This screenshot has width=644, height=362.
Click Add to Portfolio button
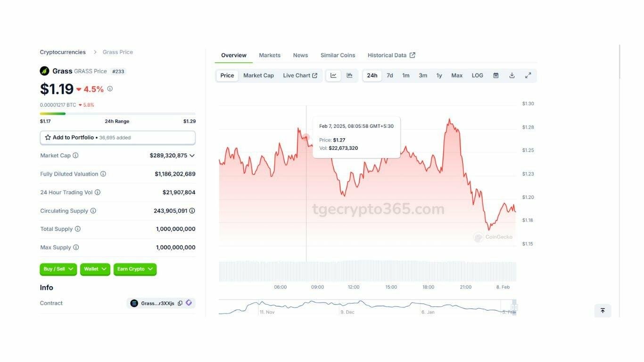click(x=118, y=138)
